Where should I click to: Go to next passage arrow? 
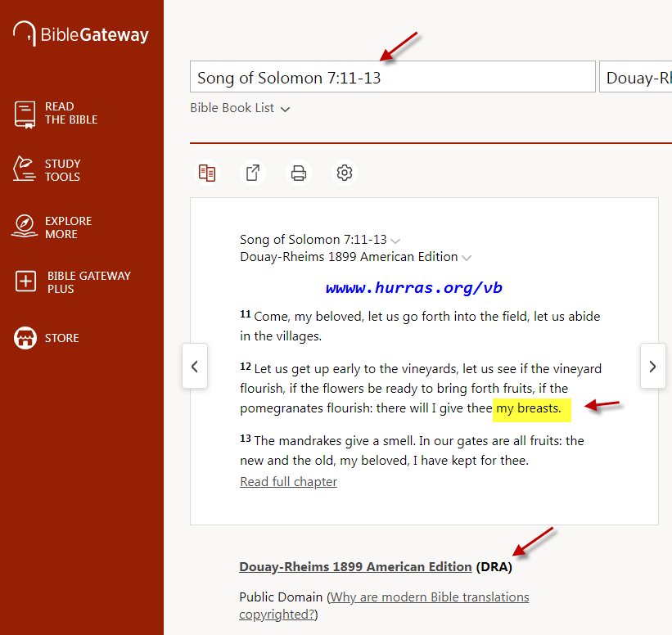pyautogui.click(x=652, y=367)
